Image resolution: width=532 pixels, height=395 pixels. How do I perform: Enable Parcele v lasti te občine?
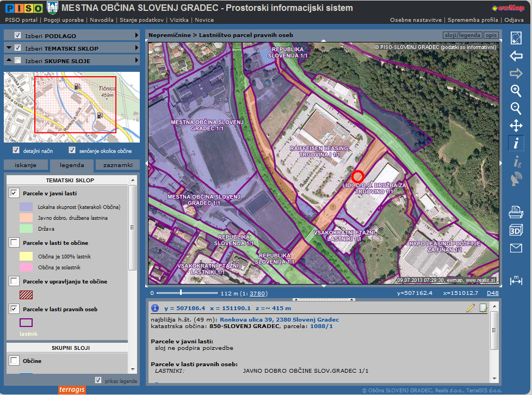pyautogui.click(x=14, y=243)
